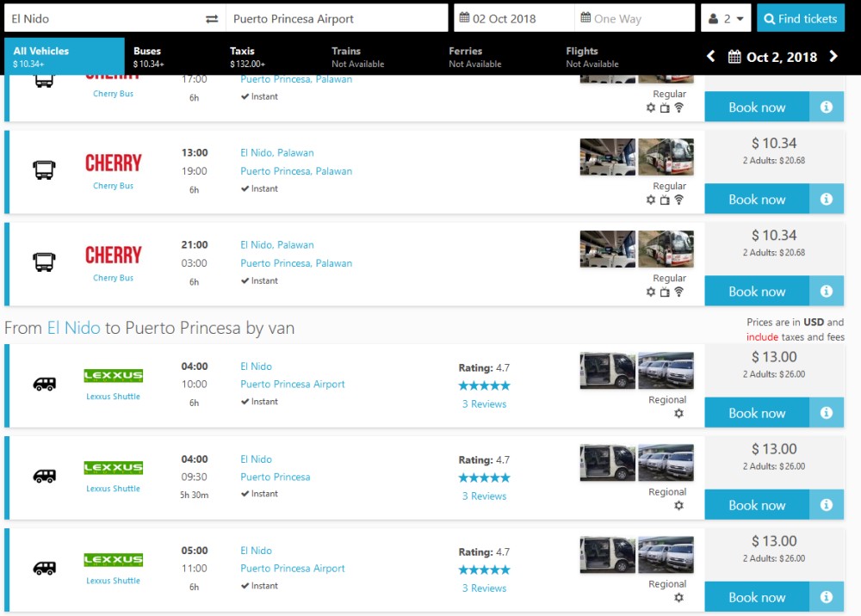The height and width of the screenshot is (616, 861).
Task: Book the 21:00 Cherry Bus trip
Action: point(757,292)
